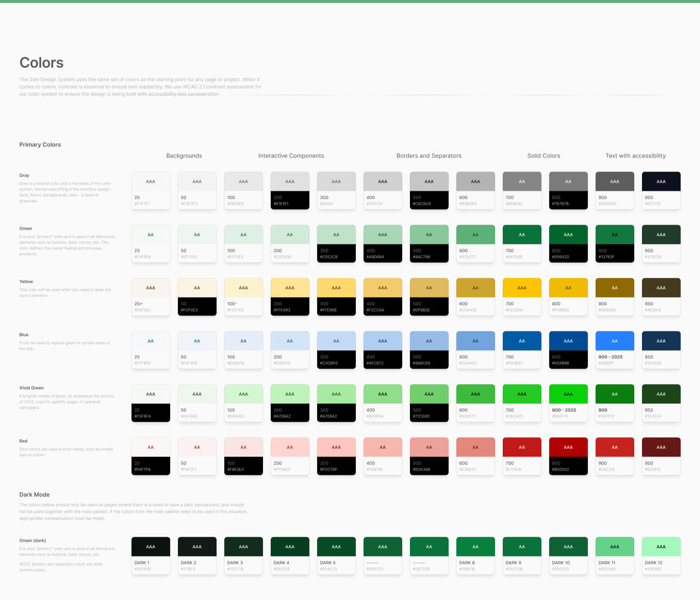The height and width of the screenshot is (600, 700).
Task: Click the "#7B7B7B" hex code
Action: [560, 204]
